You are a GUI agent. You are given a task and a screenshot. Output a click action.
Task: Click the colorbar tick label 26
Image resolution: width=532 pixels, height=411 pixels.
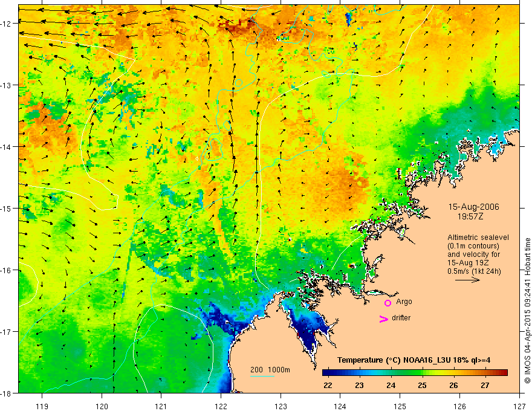453,385
